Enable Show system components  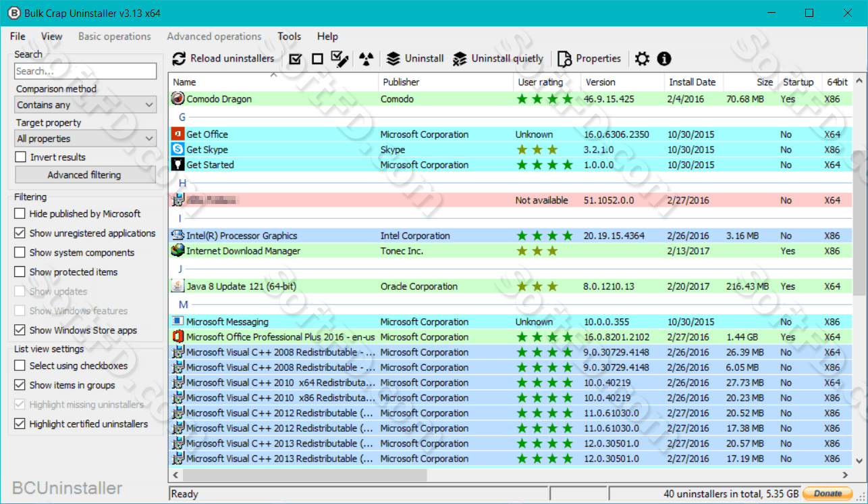coord(20,253)
